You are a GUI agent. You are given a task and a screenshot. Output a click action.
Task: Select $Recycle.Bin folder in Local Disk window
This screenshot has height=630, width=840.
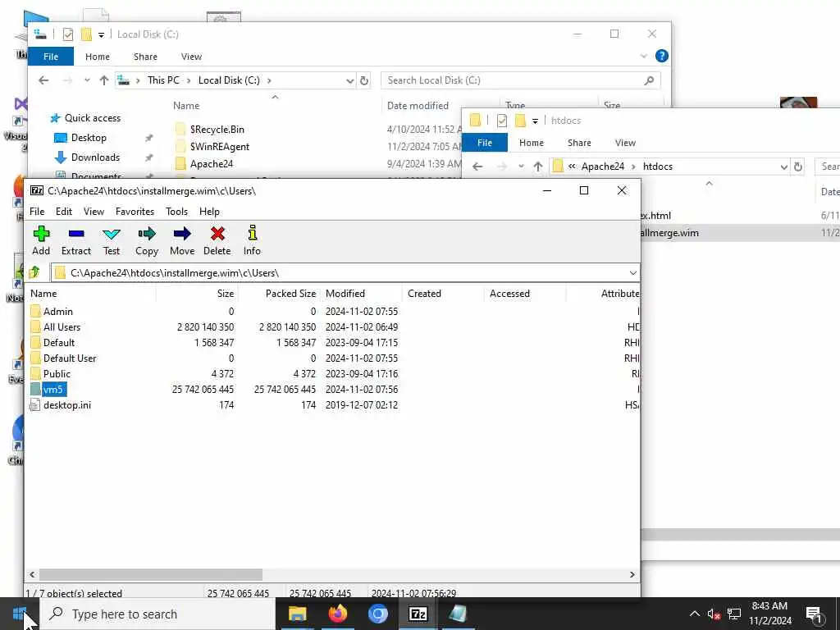tap(217, 129)
